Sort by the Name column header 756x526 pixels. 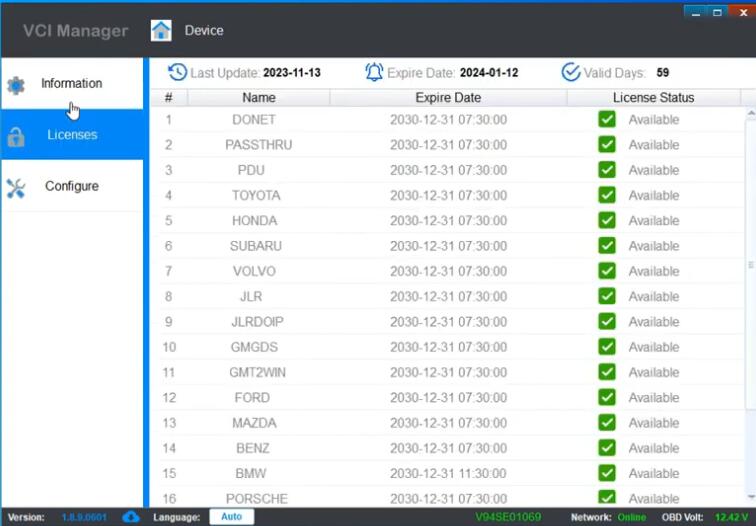tap(259, 98)
